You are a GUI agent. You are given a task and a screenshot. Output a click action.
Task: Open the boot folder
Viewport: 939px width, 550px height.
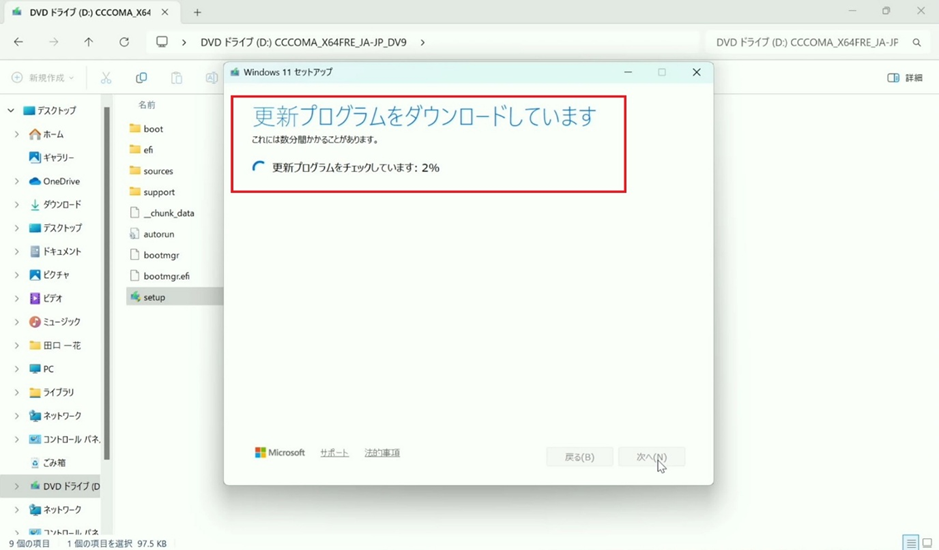pyautogui.click(x=152, y=129)
